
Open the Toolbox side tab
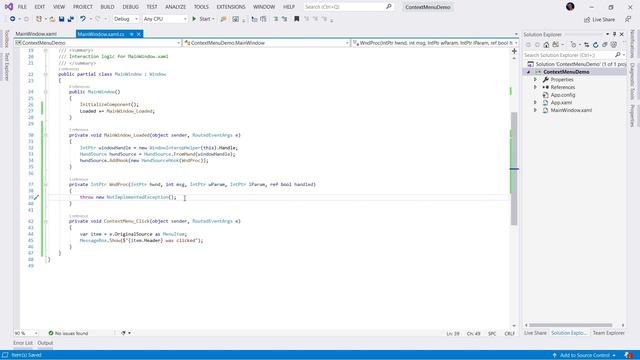[7, 39]
